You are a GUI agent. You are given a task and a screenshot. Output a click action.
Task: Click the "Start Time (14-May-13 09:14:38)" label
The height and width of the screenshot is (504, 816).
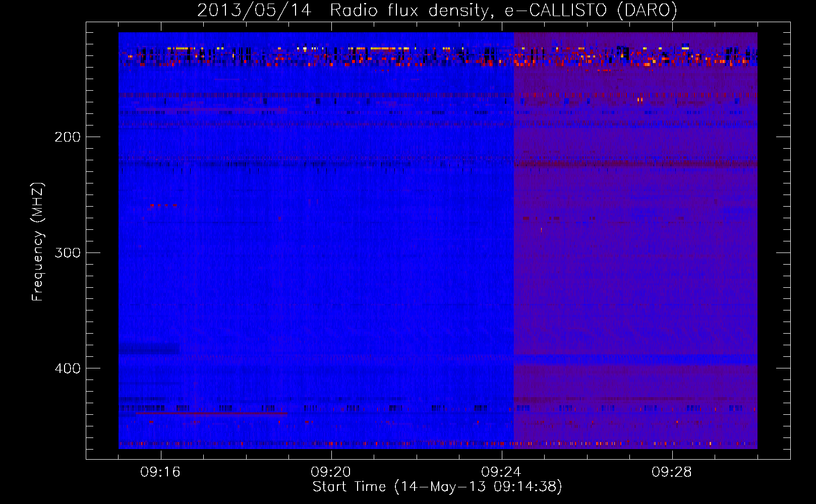tap(437, 487)
